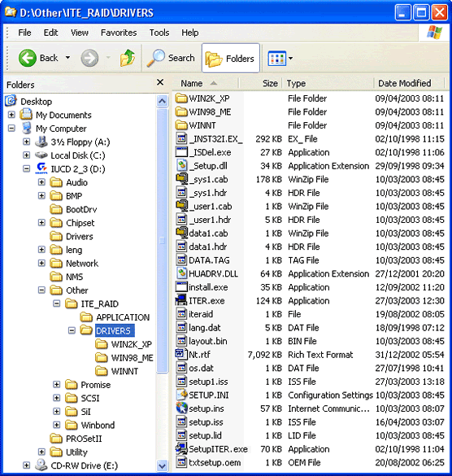452x476 pixels.
Task: Open the Favorites menu
Action: coord(119,33)
